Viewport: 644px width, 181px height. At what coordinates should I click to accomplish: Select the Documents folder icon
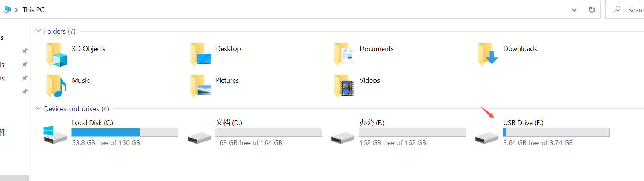344,54
